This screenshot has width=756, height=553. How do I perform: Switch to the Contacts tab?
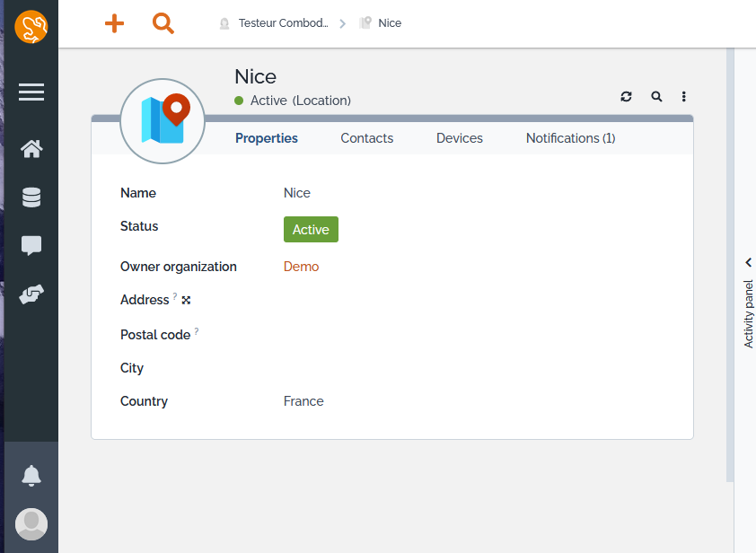pyautogui.click(x=366, y=138)
